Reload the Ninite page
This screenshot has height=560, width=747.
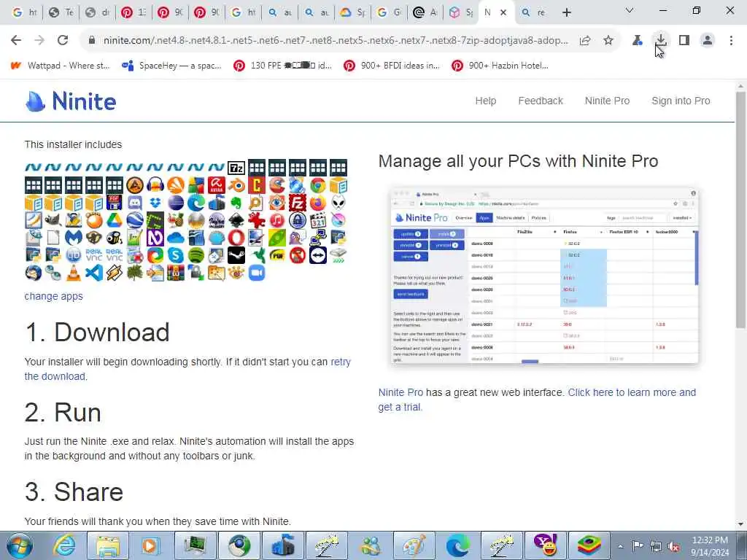point(63,40)
